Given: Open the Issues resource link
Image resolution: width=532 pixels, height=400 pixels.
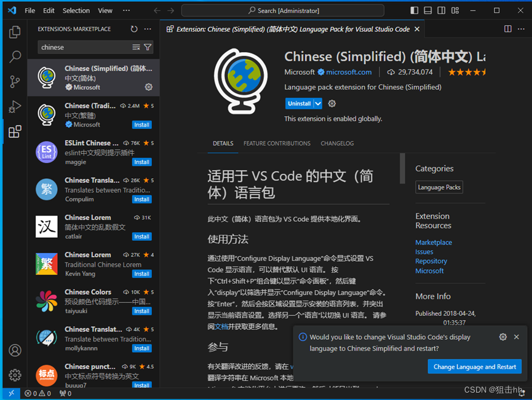Looking at the screenshot, I should (x=424, y=252).
